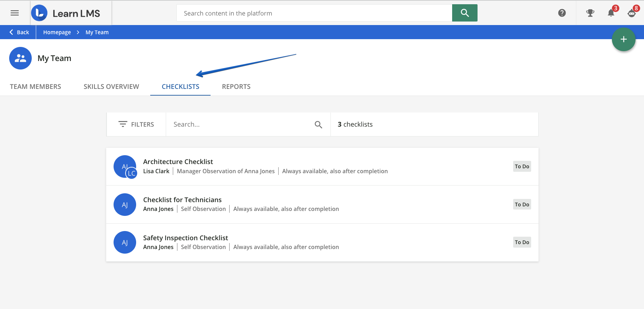644x309 pixels.
Task: Click Self Observation in Safety Inspection row
Action: [203, 247]
